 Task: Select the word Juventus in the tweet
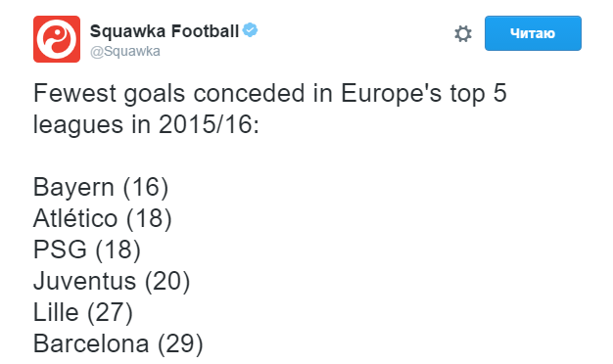[84, 281]
